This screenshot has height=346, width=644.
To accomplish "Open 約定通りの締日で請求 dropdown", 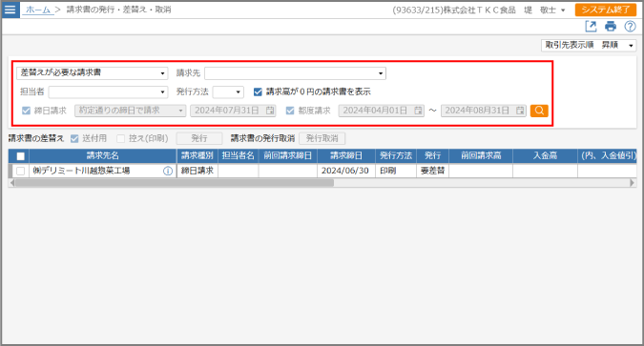I will 130,111.
